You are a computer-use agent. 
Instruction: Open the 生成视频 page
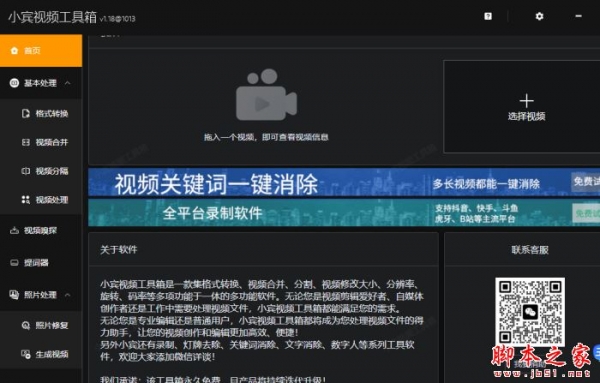tap(41, 354)
